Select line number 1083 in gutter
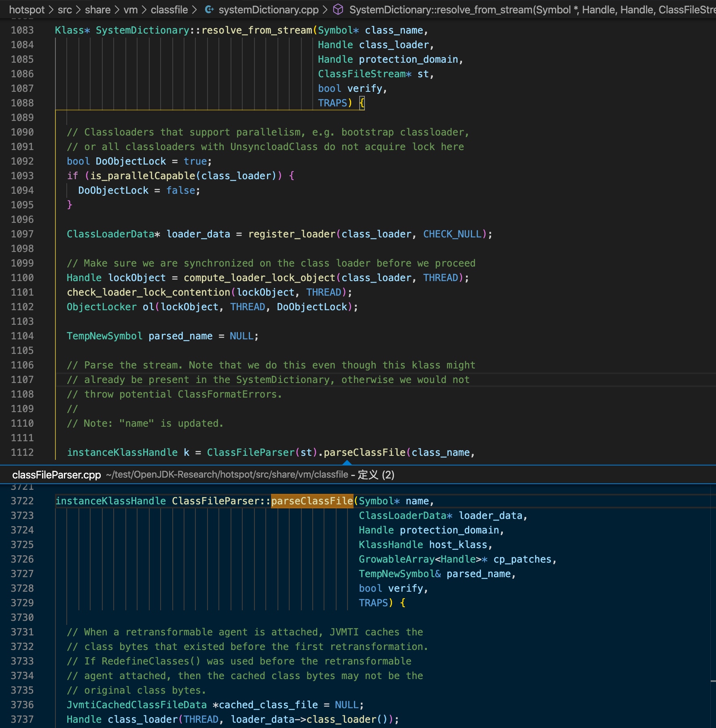 point(22,30)
